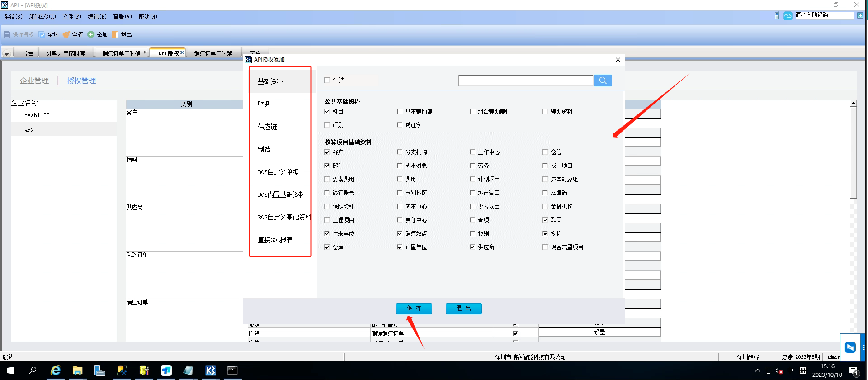Click the blue floating meeting widget icon

pyautogui.click(x=850, y=347)
